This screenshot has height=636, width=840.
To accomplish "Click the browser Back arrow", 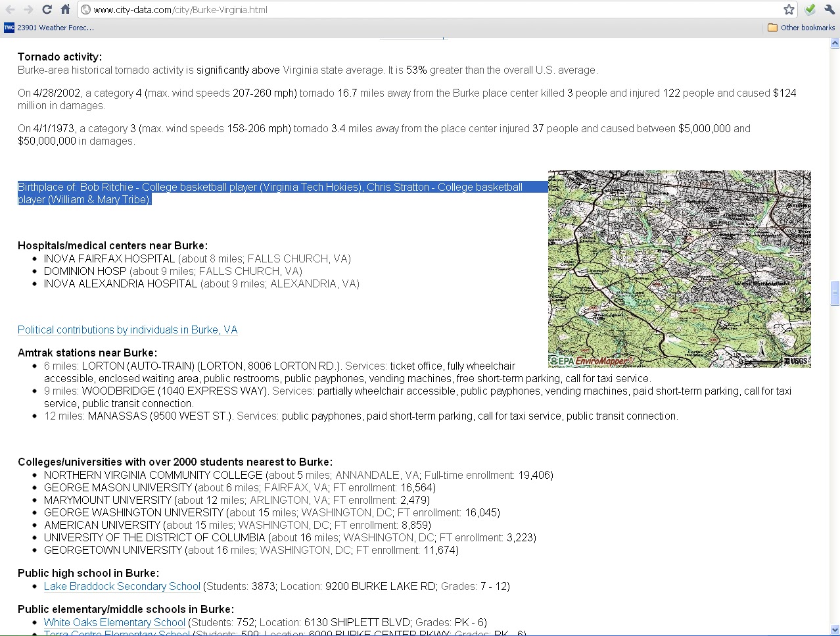I will click(x=10, y=9).
